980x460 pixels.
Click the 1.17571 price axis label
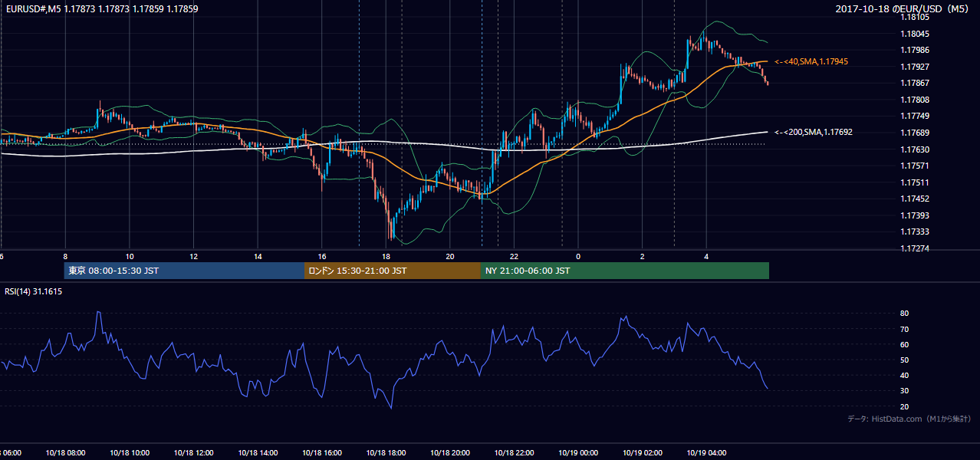[915, 166]
